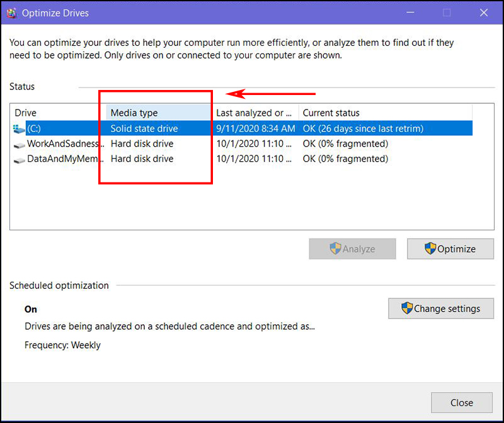Screen dimensions: 504x423
Task: Click the (C:) drive icon
Action: coord(19,129)
